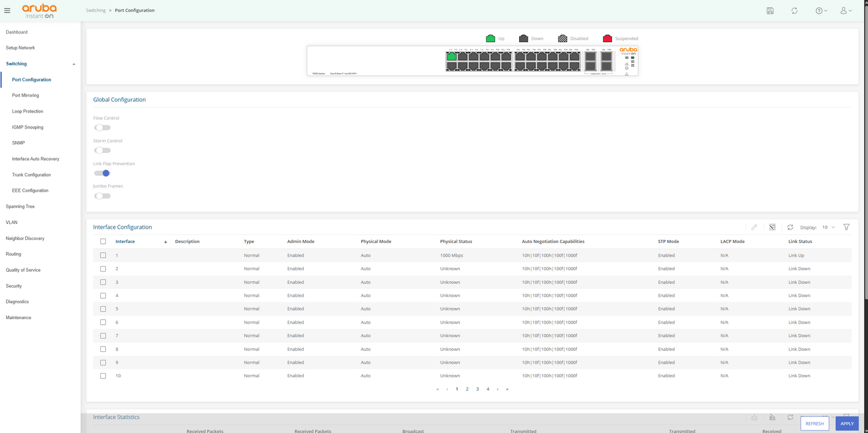Select the checkbox for interface 10
This screenshot has height=433, width=868.
103,375
